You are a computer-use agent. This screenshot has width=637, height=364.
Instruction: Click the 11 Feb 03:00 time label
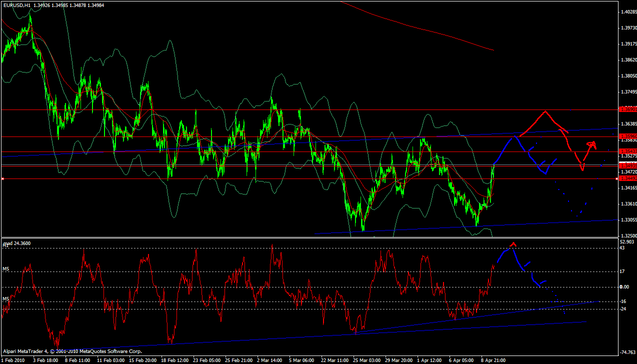click(110, 360)
